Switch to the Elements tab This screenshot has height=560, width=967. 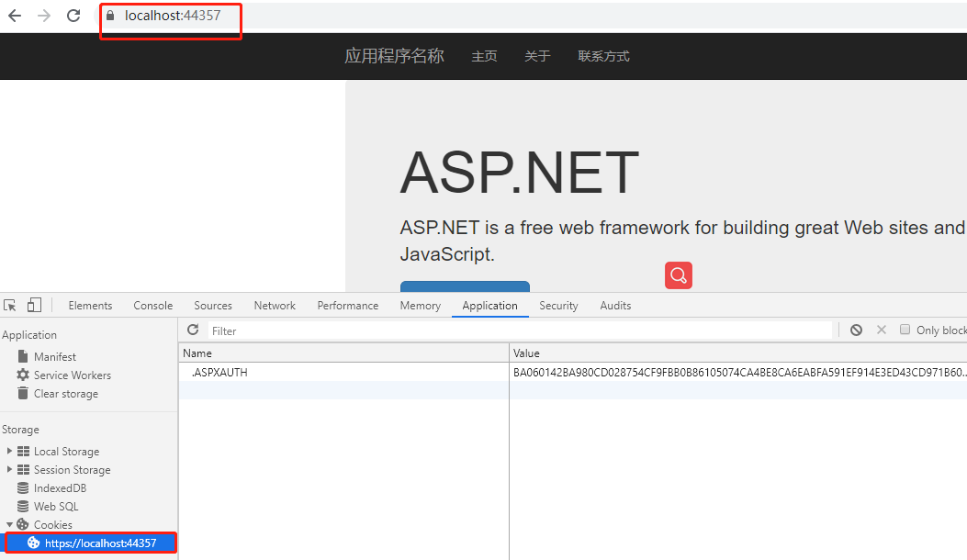(x=90, y=306)
